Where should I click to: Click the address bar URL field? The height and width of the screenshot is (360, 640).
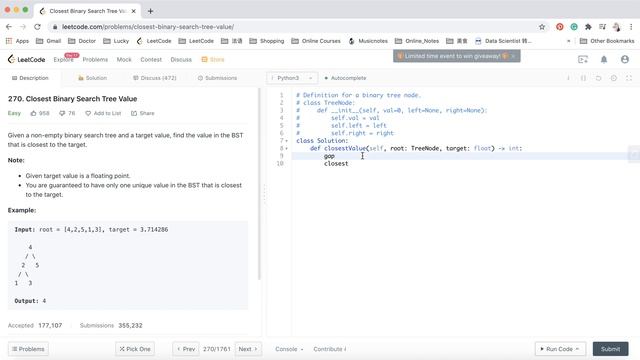point(298,27)
